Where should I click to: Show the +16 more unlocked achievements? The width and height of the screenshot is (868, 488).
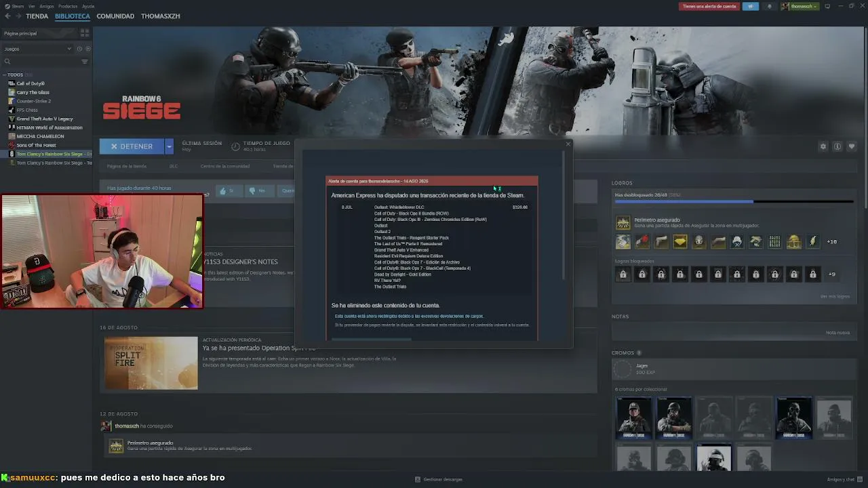[x=831, y=241]
